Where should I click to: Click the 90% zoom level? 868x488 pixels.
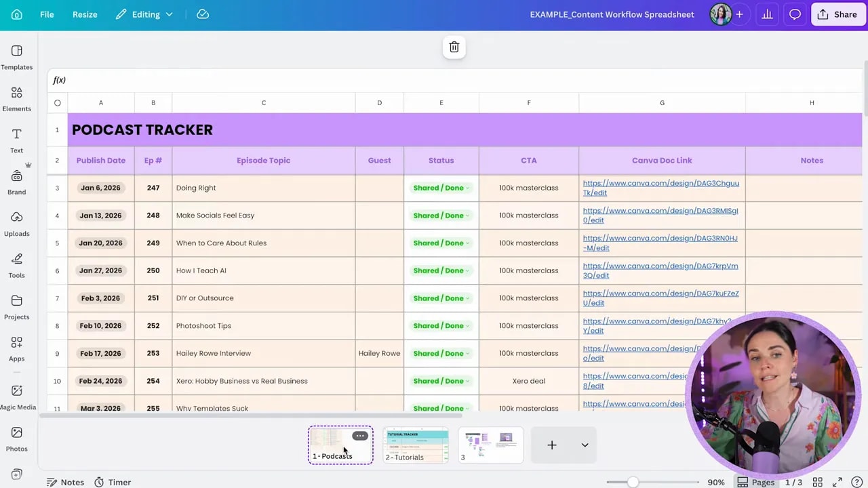[x=716, y=483]
